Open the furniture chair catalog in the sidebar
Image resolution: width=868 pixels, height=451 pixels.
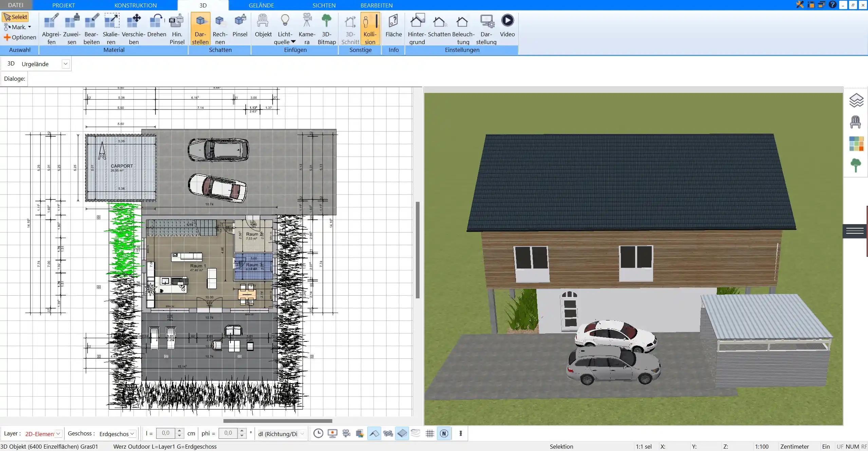[x=855, y=122]
